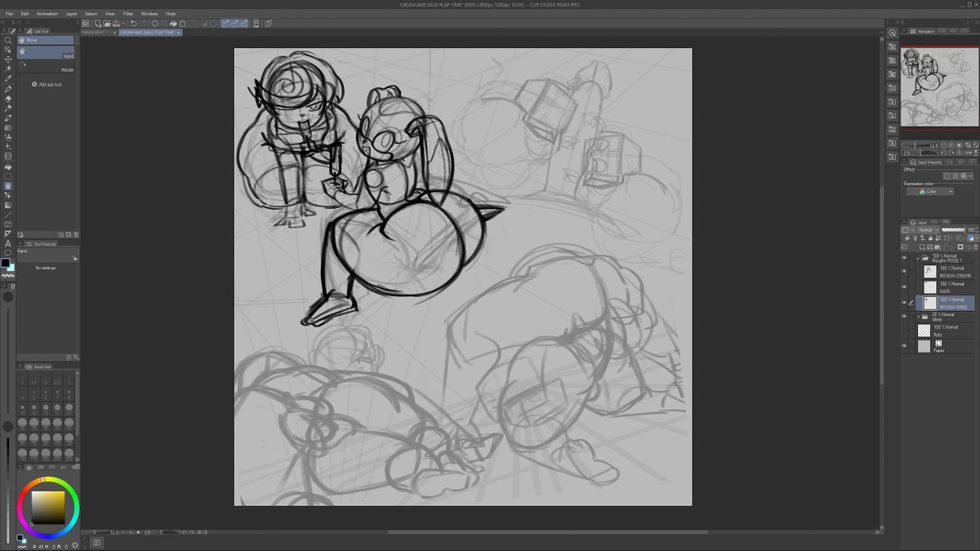Toggle visibility of Ideas folder
This screenshot has width=980, height=551.
click(x=904, y=316)
